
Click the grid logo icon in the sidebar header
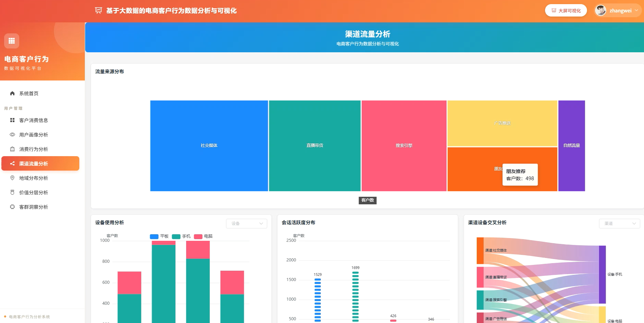[x=12, y=41]
